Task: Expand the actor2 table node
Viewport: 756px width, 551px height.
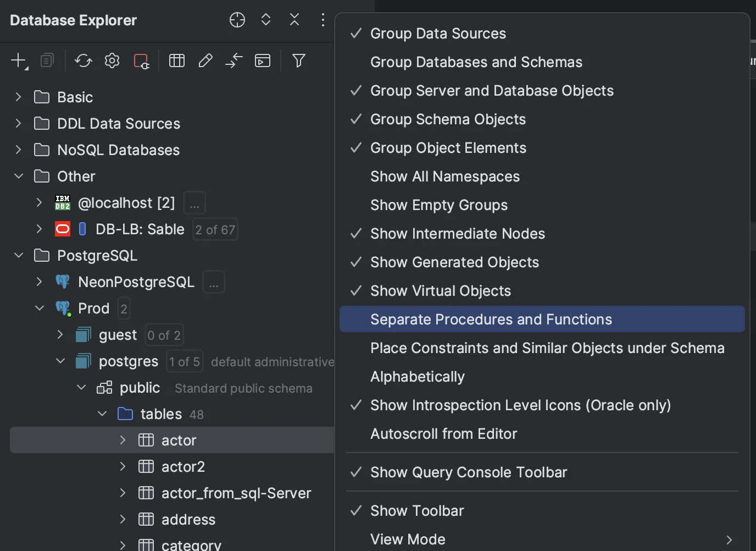Action: 123,467
